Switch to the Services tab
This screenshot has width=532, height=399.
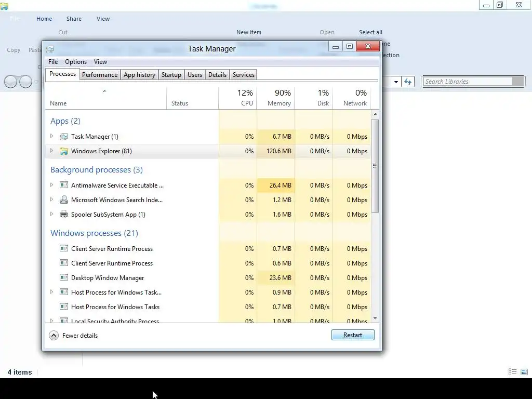(x=244, y=75)
